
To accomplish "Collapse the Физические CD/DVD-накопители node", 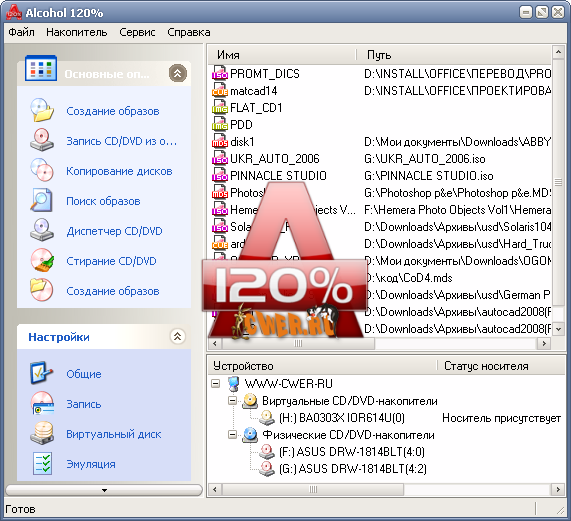I will point(232,434).
